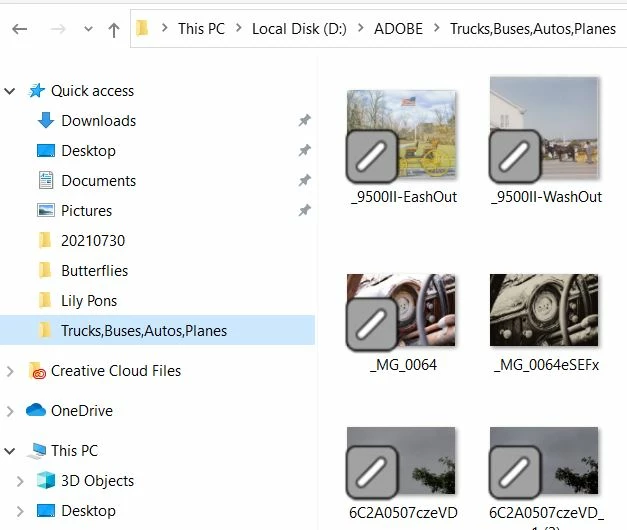
Task: Go up one folder level
Action: [x=114, y=30]
